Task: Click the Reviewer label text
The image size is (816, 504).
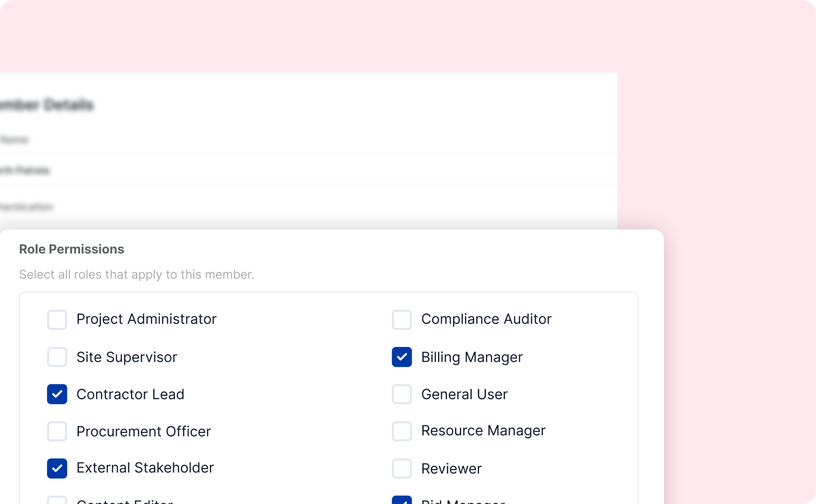Action: pos(452,468)
